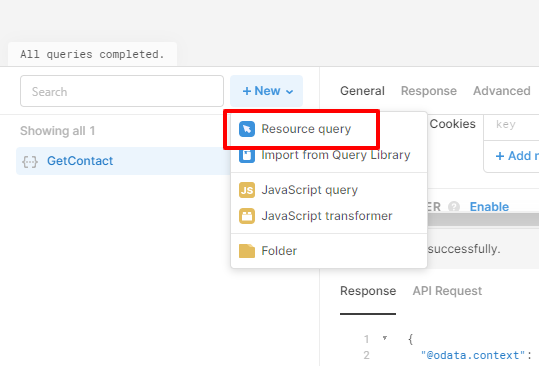Image resolution: width=539 pixels, height=366 pixels.
Task: Choose JavaScript transformer from the menu
Action: coord(329,216)
